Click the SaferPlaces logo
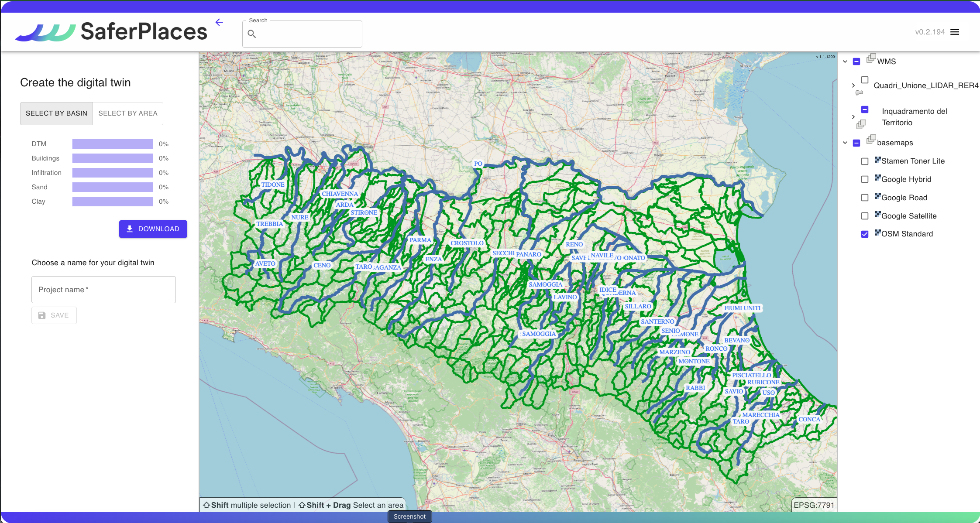 coord(111,32)
